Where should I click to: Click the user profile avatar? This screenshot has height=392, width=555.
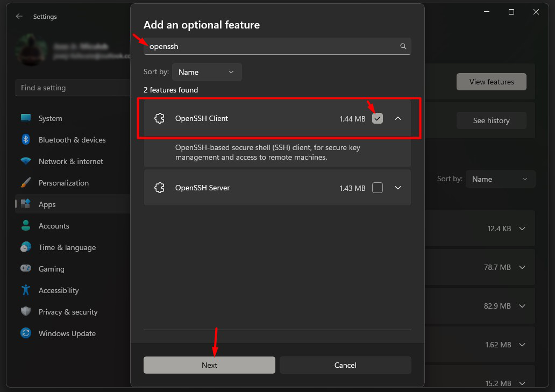pos(31,50)
